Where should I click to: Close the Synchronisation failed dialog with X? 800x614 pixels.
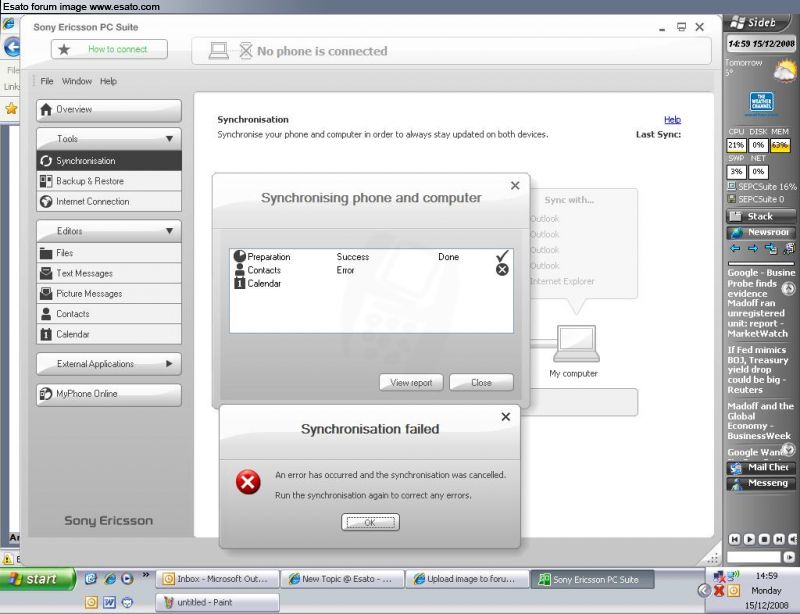(506, 417)
